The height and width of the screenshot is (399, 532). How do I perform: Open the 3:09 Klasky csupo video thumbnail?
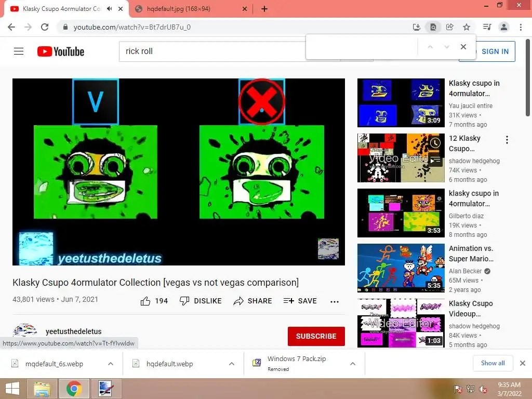coord(401,103)
